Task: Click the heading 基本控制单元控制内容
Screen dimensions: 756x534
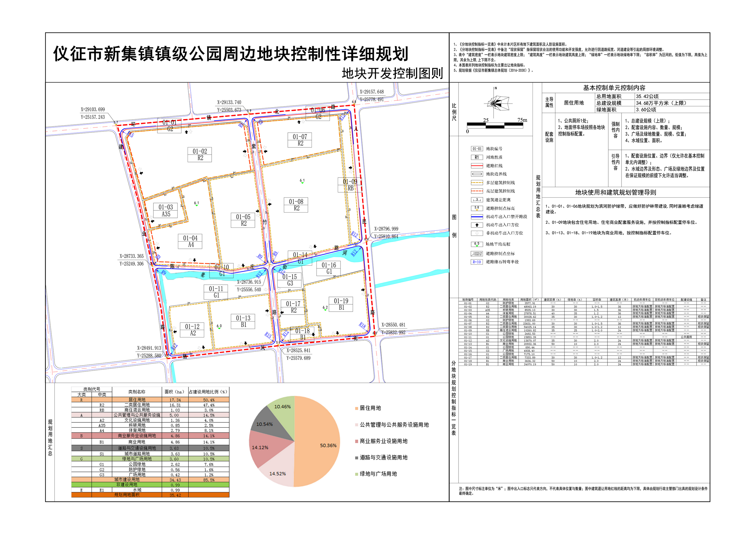Action: 614,88
